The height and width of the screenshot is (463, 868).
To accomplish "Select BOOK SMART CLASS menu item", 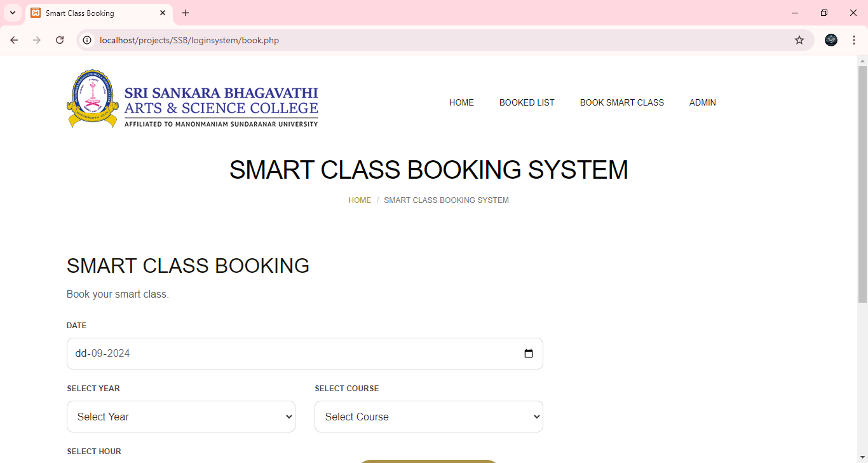I will (621, 102).
